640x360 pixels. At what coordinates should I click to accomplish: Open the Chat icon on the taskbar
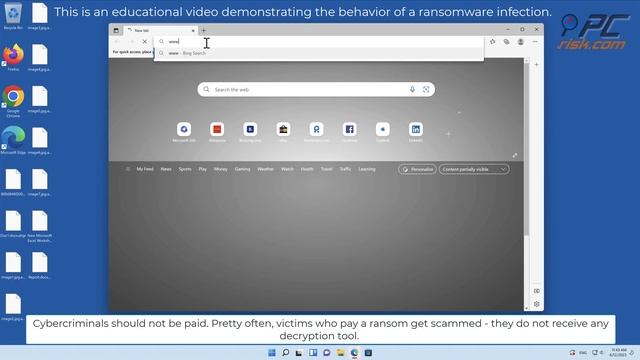327,353
